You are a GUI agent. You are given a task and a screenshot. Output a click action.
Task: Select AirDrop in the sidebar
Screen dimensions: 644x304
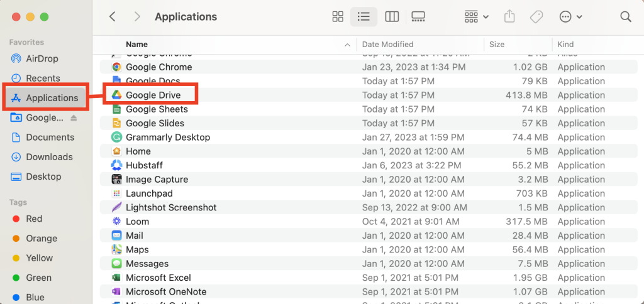click(x=42, y=58)
